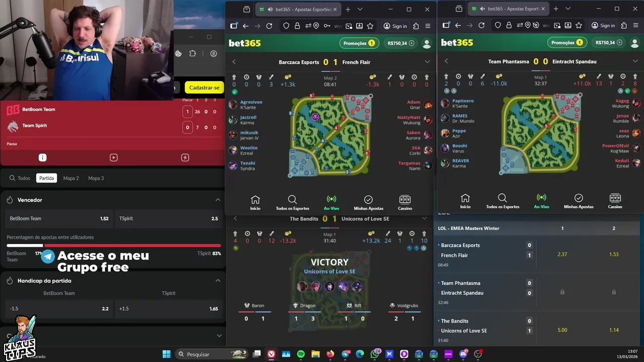The height and width of the screenshot is (362, 644).
Task: Open Cassino in the Team Phantasma window
Action: point(615,201)
